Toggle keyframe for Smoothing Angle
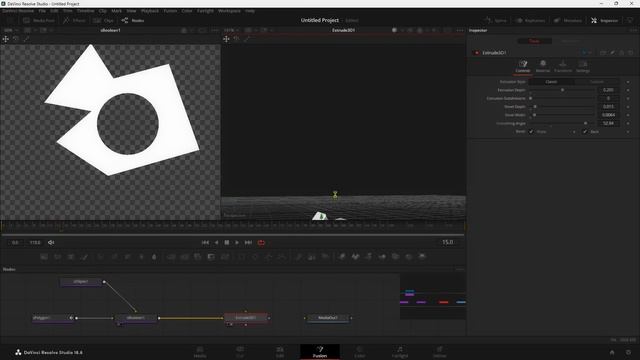 point(628,123)
